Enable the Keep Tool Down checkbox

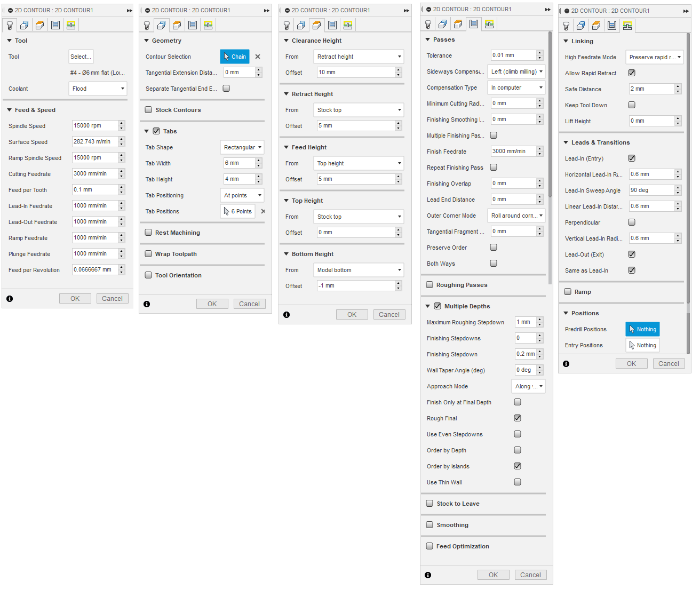coord(632,105)
